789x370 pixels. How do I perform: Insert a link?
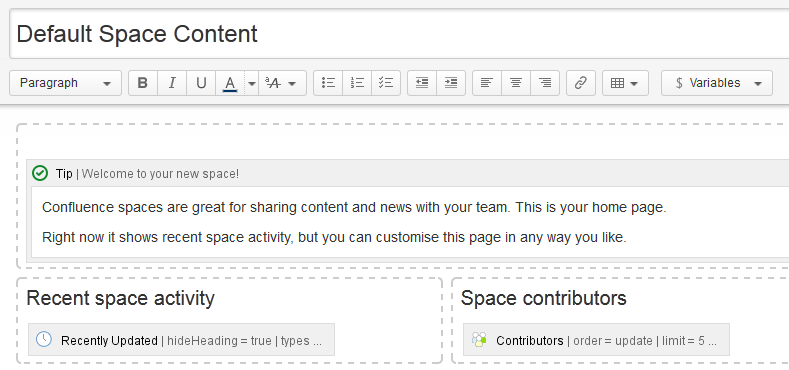[x=581, y=83]
